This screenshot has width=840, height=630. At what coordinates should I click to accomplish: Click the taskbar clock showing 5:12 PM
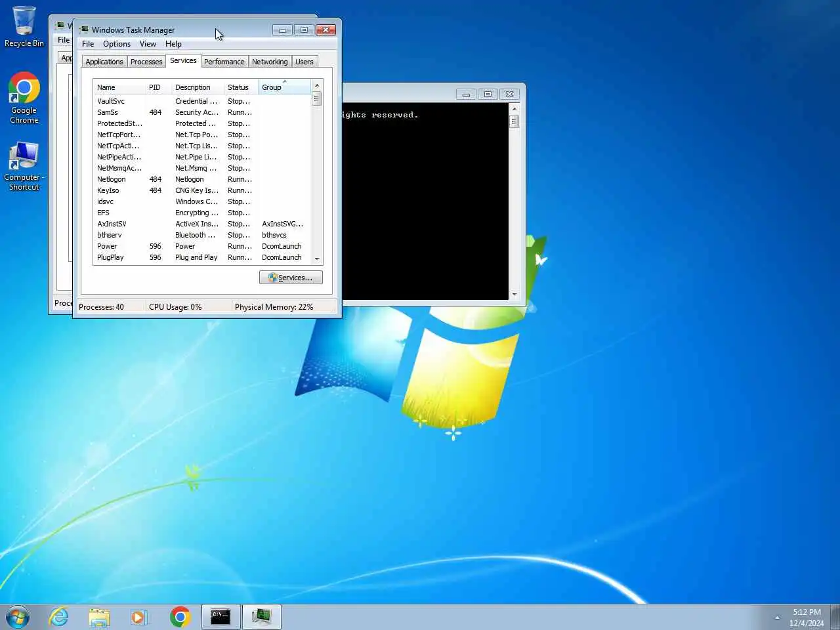click(x=807, y=618)
